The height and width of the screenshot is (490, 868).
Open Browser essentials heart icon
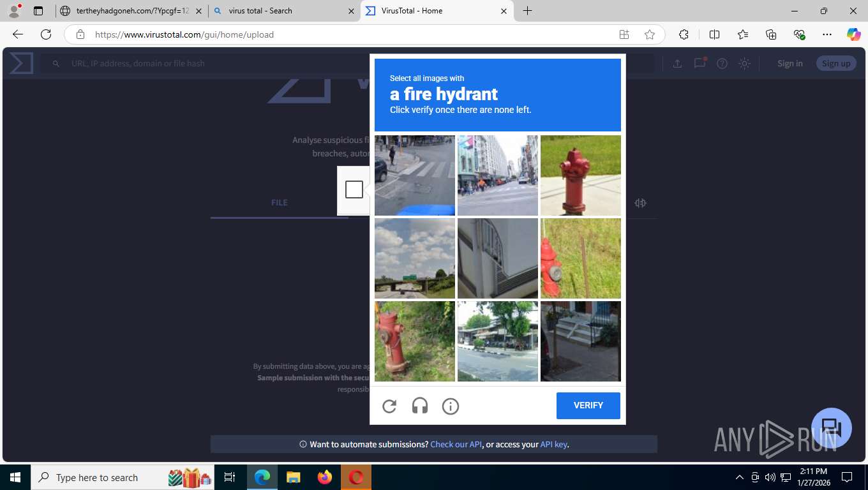click(799, 34)
